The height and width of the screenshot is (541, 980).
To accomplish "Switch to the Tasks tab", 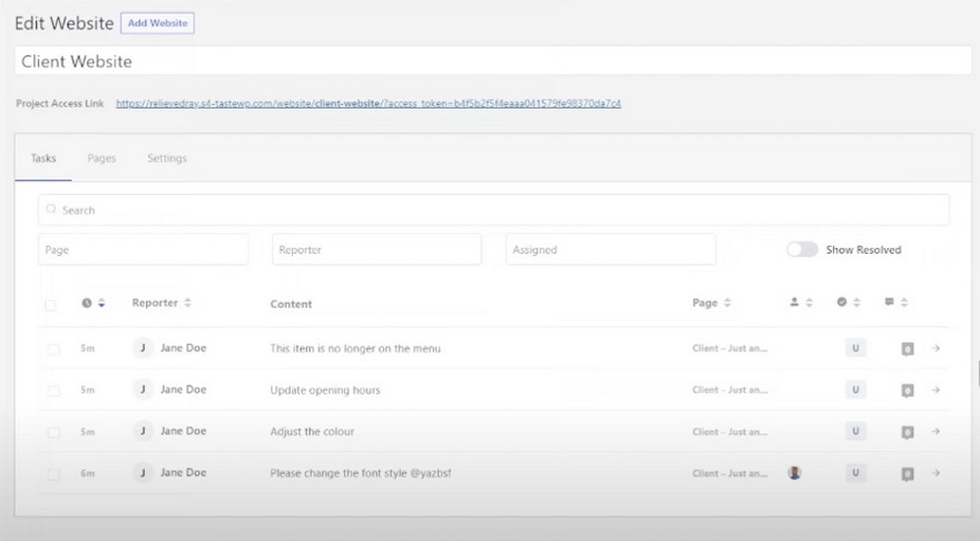I will [43, 158].
